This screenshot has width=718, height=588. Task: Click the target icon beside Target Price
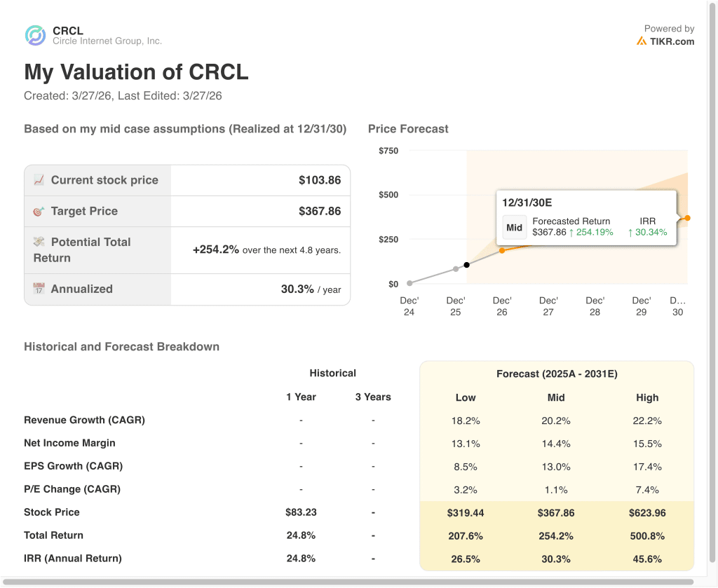(x=39, y=211)
